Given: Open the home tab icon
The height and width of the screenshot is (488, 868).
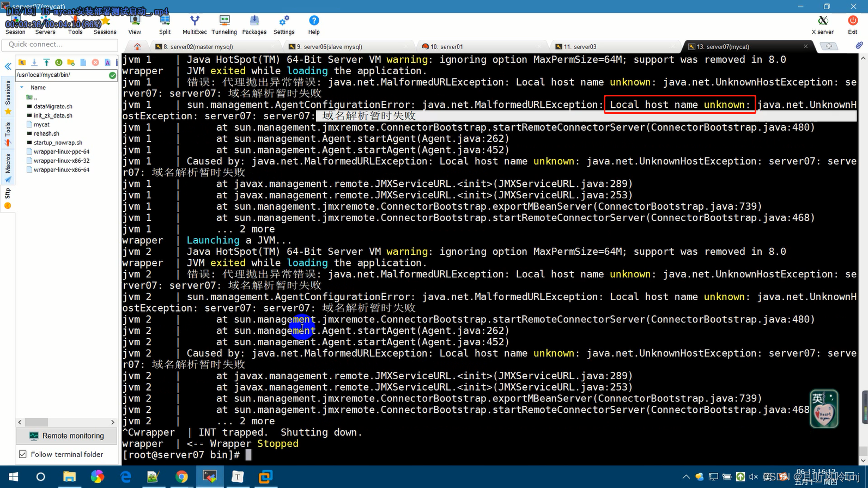Looking at the screenshot, I should tap(137, 46).
